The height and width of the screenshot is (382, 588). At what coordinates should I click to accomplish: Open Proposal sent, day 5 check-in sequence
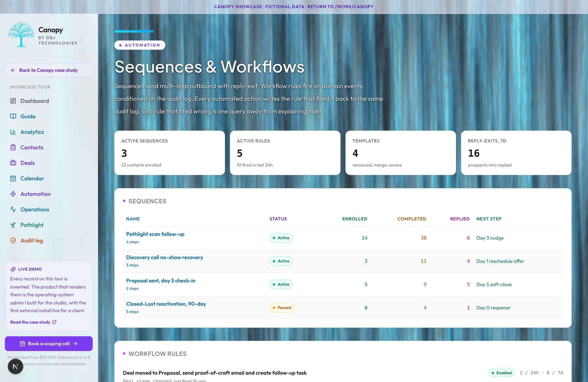(x=161, y=280)
